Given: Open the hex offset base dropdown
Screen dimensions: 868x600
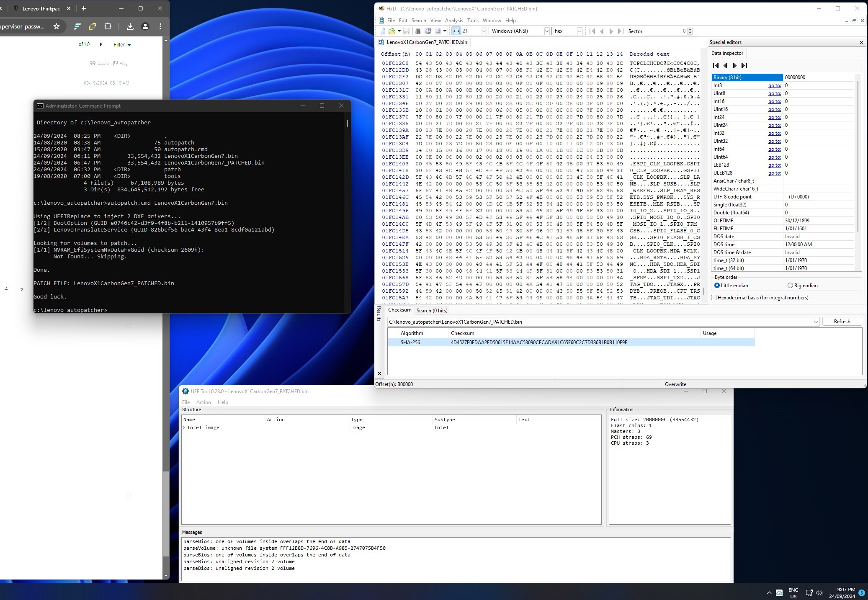Looking at the screenshot, I should [x=580, y=31].
